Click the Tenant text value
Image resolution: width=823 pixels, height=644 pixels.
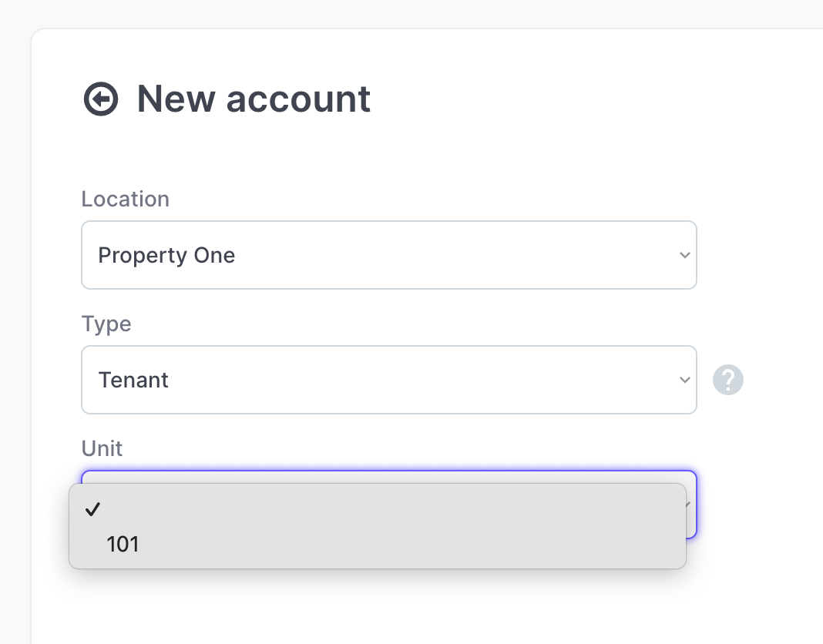tap(133, 380)
